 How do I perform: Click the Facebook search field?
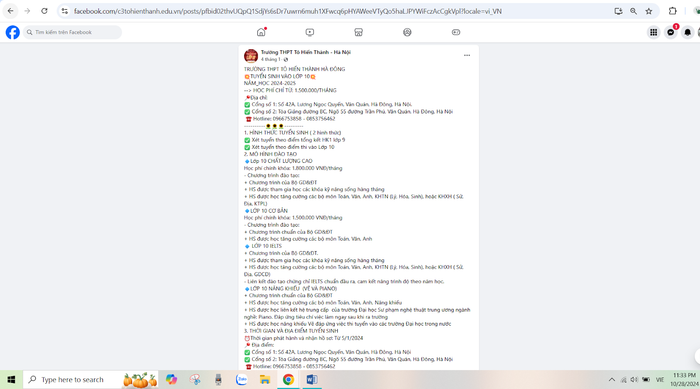(72, 32)
